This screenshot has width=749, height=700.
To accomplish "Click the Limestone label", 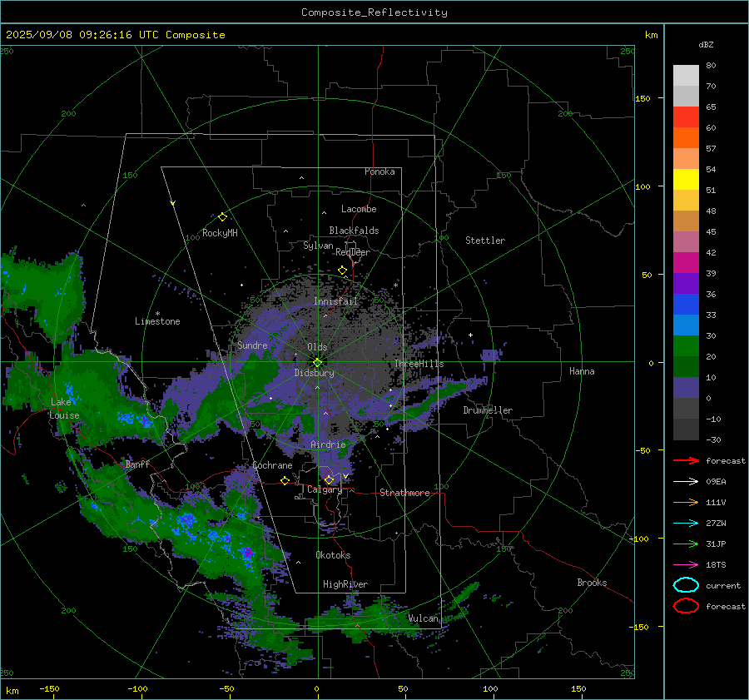I will point(157,321).
